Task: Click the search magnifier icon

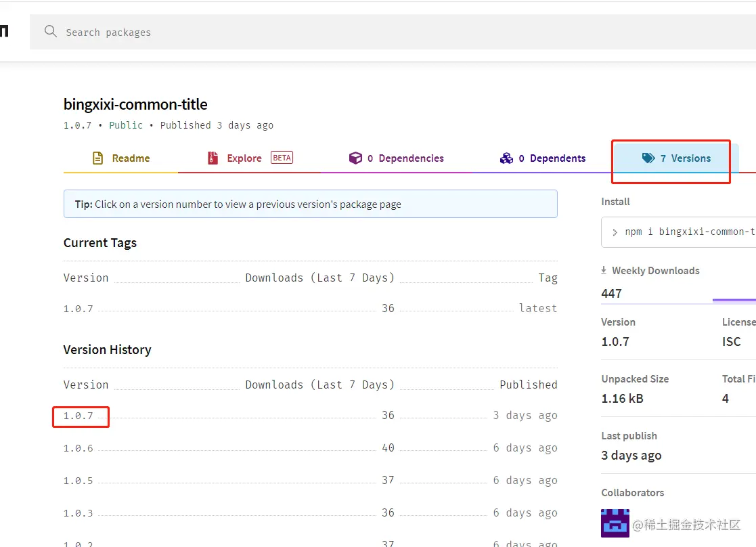Action: (50, 31)
